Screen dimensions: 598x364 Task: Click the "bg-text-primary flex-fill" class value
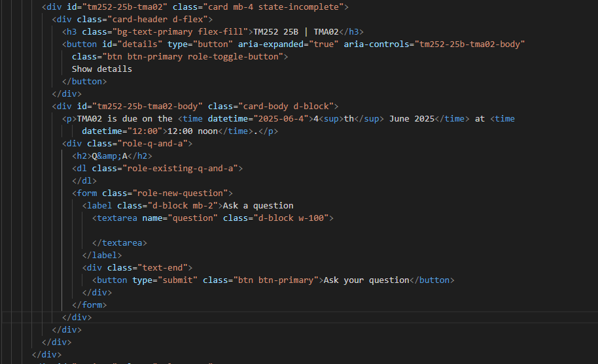tap(180, 31)
